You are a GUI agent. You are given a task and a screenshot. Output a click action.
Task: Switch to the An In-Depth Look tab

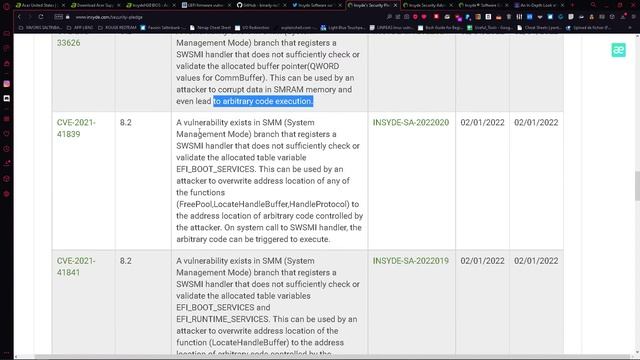coord(539,5)
